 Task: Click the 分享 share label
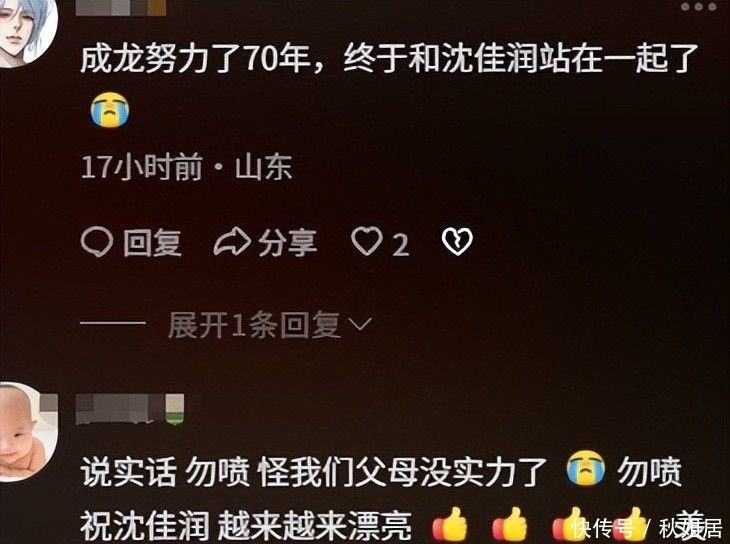[x=288, y=242]
